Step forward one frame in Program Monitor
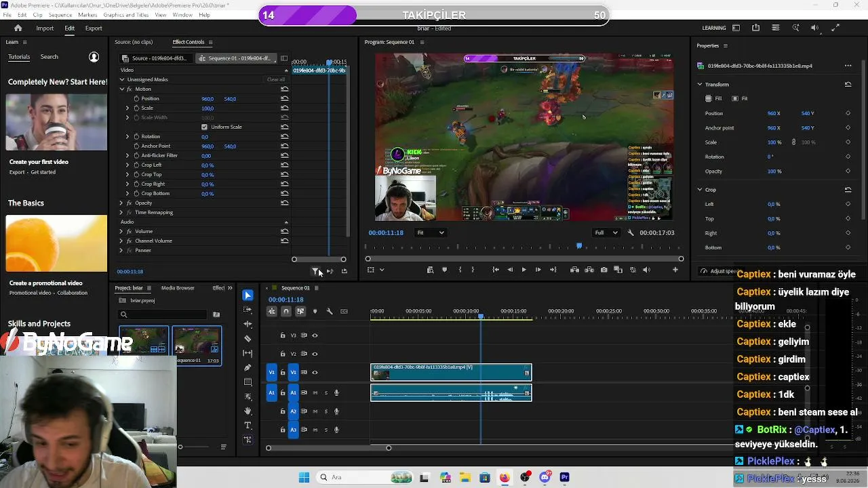The height and width of the screenshot is (488, 868). tap(538, 270)
